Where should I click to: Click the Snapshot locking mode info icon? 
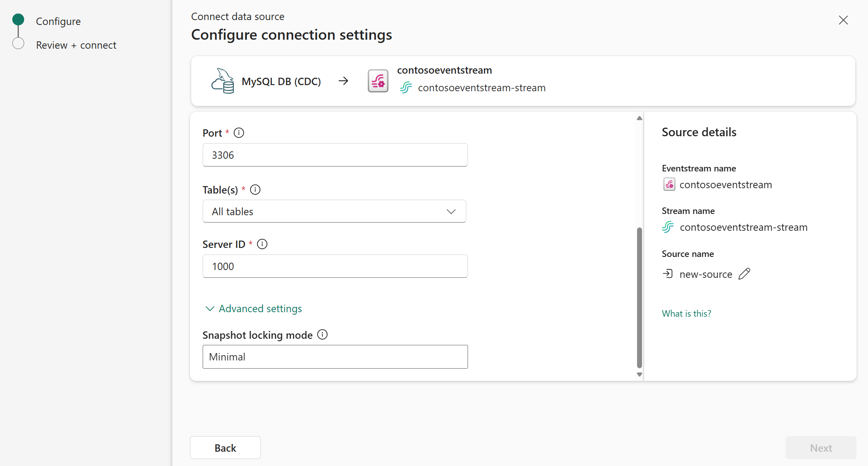coord(323,335)
